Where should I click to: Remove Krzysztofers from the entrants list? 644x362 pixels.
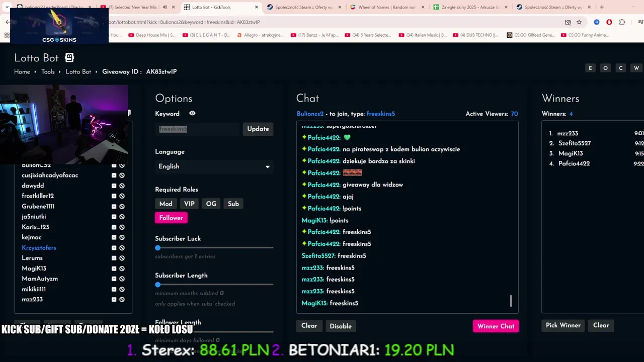point(114,248)
